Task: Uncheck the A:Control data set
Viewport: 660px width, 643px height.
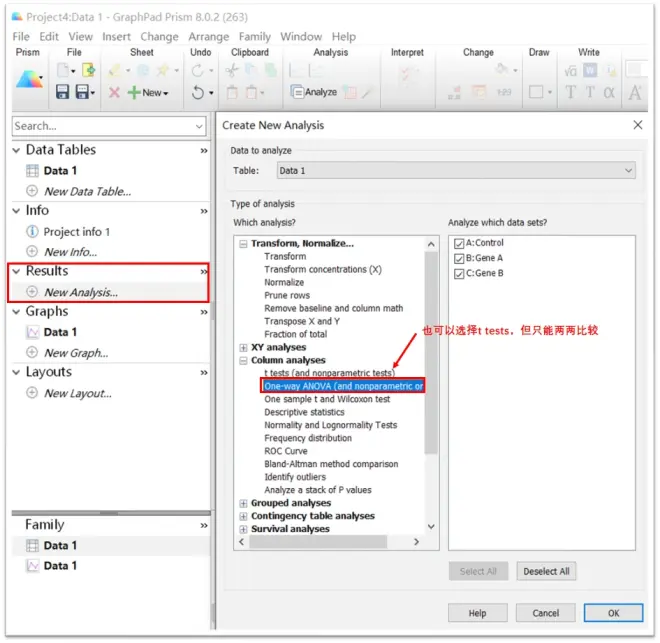Action: [459, 243]
